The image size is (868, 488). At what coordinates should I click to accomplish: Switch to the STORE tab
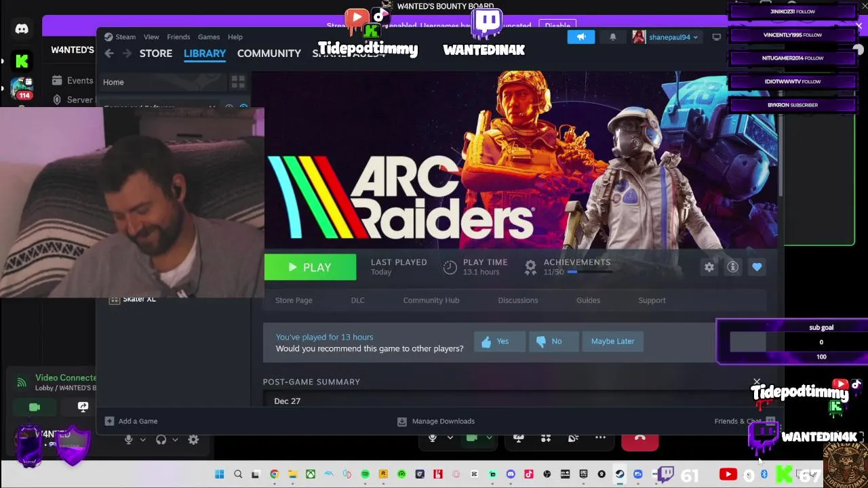pyautogui.click(x=156, y=53)
